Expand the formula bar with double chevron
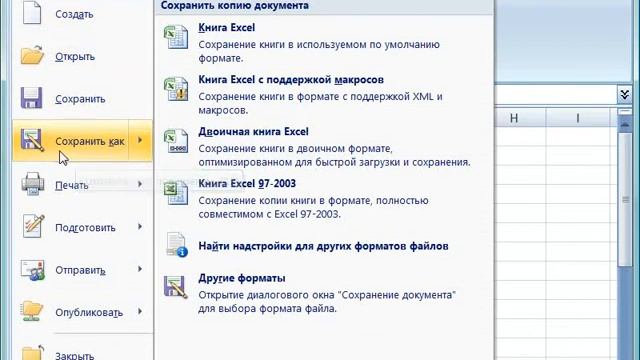The image size is (640, 360). (x=624, y=95)
